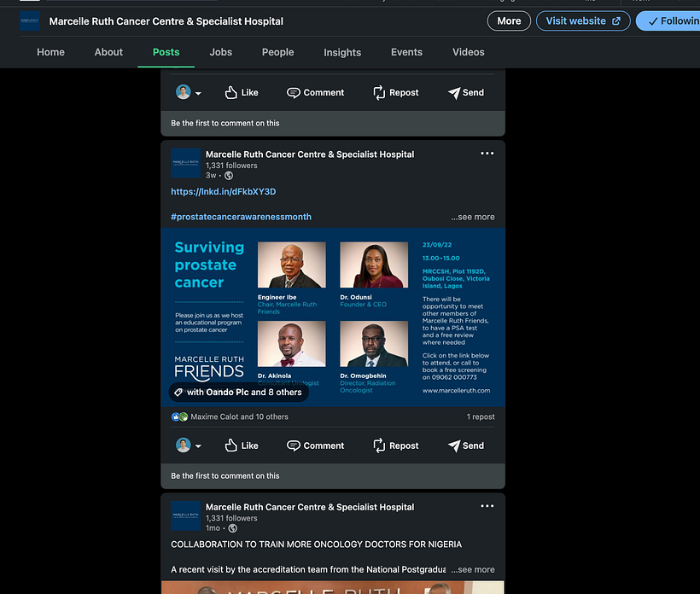Image resolution: width=700 pixels, height=594 pixels.
Task: Switch to the Jobs tab
Action: (220, 52)
